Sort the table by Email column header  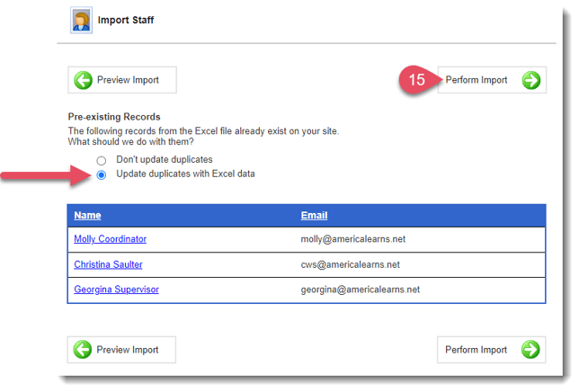click(314, 216)
